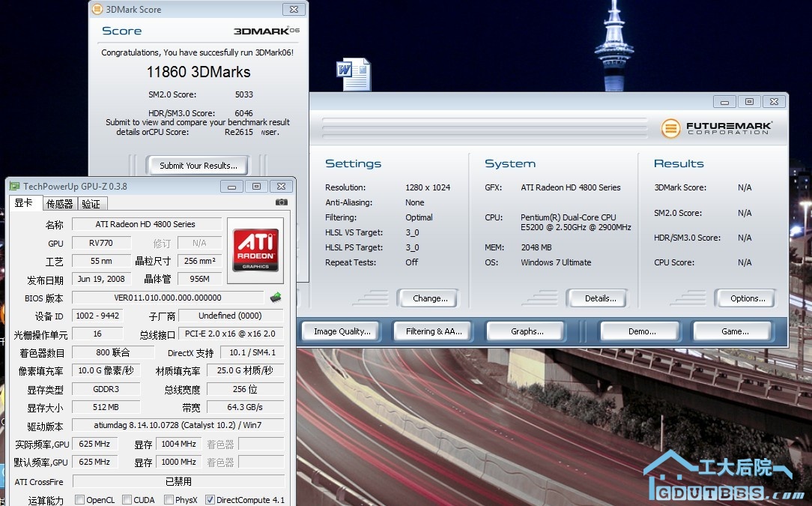This screenshot has width=812, height=506.
Task: Click the 25.0 G texture fillrate field
Action: coord(245,370)
